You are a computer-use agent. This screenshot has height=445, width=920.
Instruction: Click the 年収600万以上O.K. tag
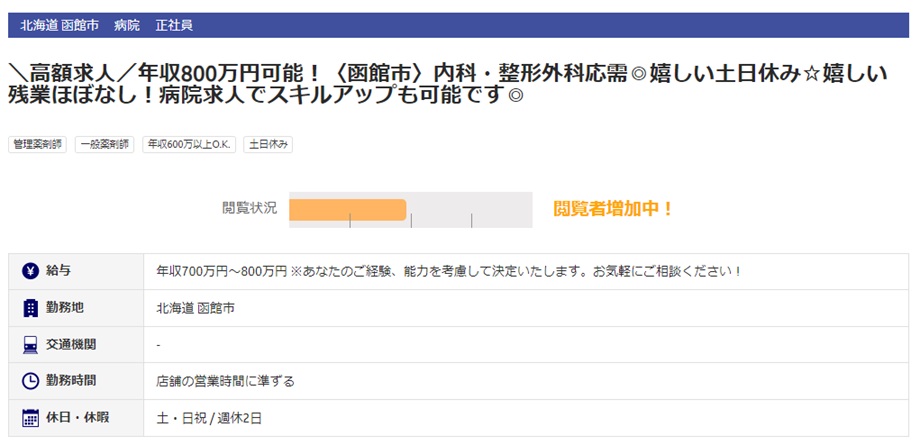(x=190, y=144)
